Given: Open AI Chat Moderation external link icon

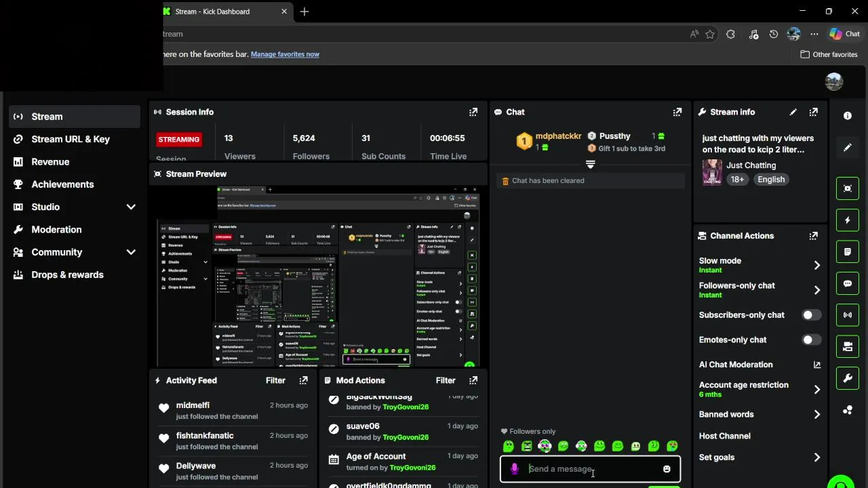Looking at the screenshot, I should (x=816, y=365).
